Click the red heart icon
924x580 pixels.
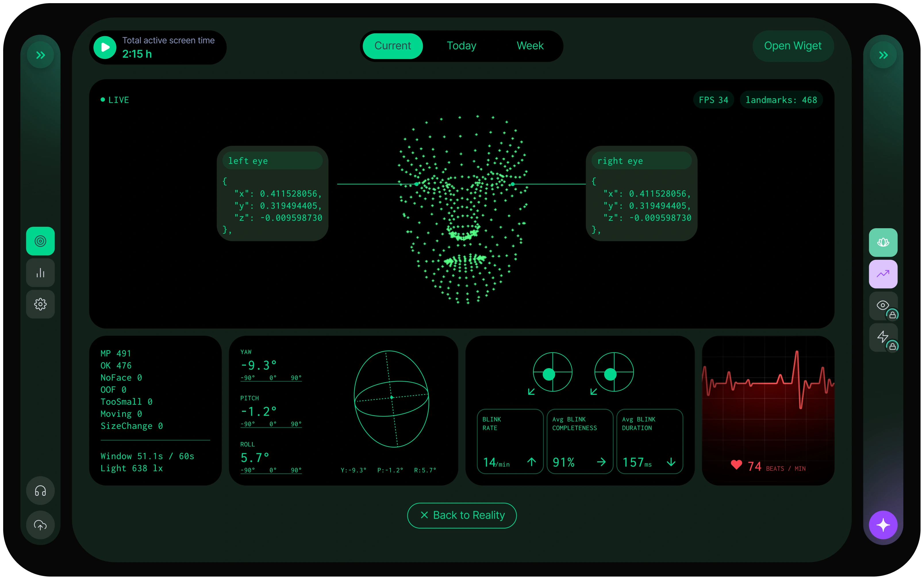click(736, 465)
